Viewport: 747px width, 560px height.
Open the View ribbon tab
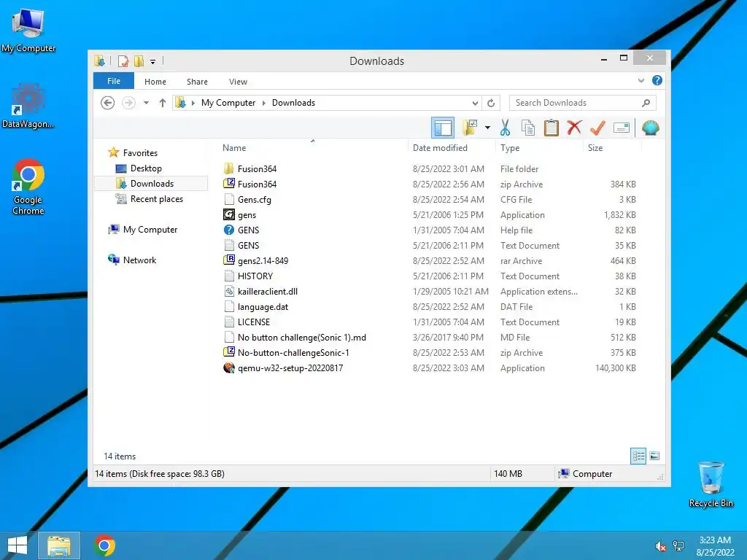(238, 82)
